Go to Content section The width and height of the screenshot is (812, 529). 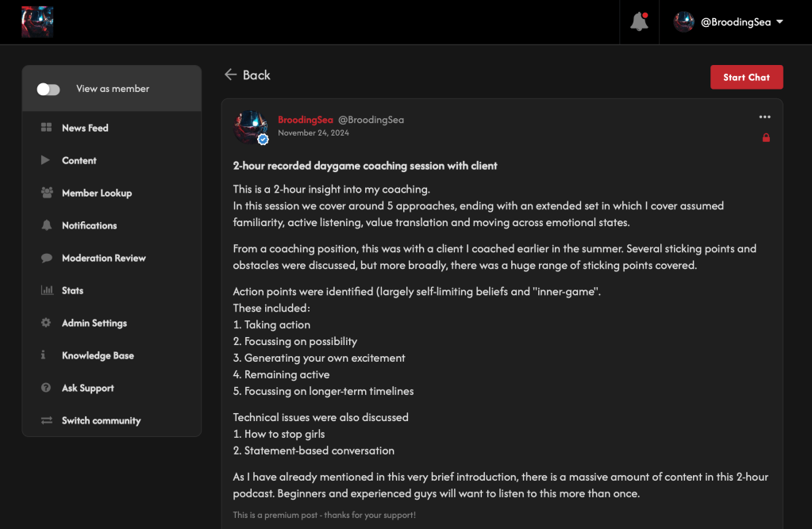click(x=79, y=160)
